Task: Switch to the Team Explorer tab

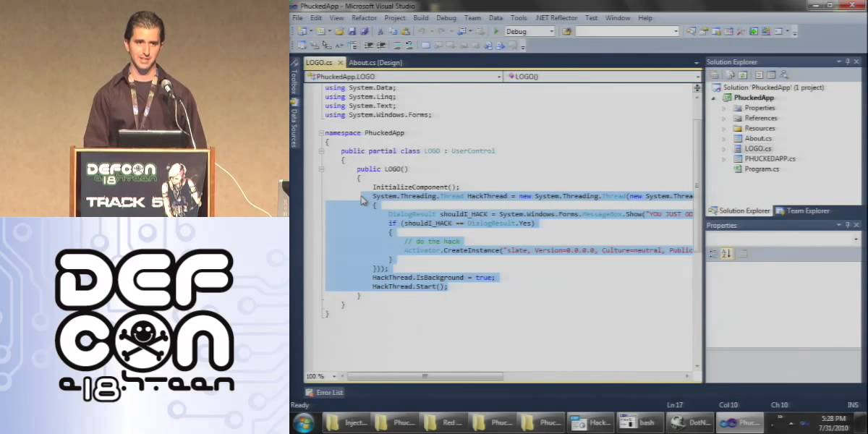Action: point(803,210)
